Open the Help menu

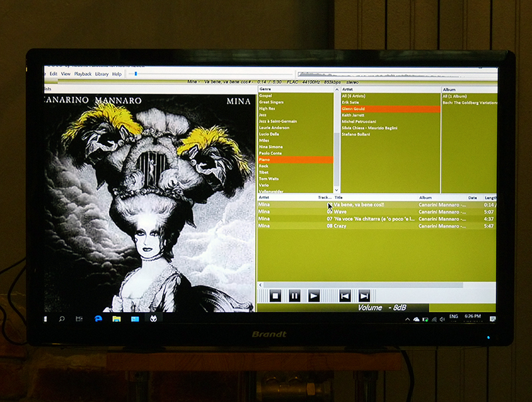tap(117, 74)
